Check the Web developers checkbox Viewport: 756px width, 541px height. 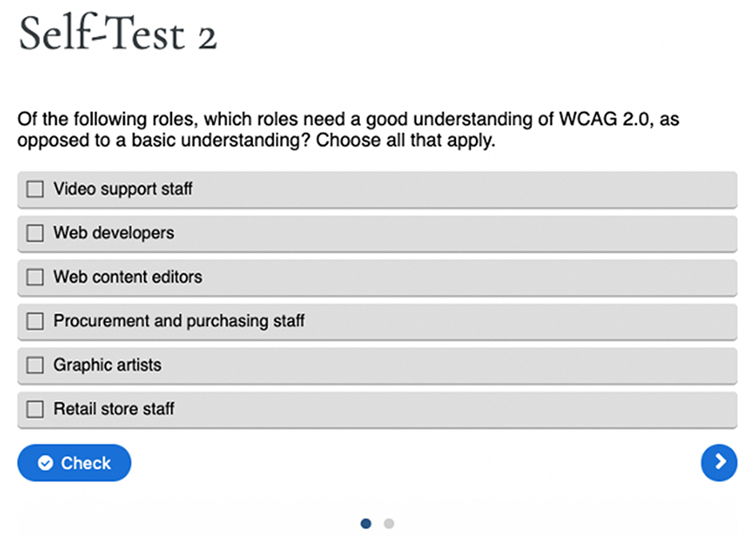pos(34,233)
